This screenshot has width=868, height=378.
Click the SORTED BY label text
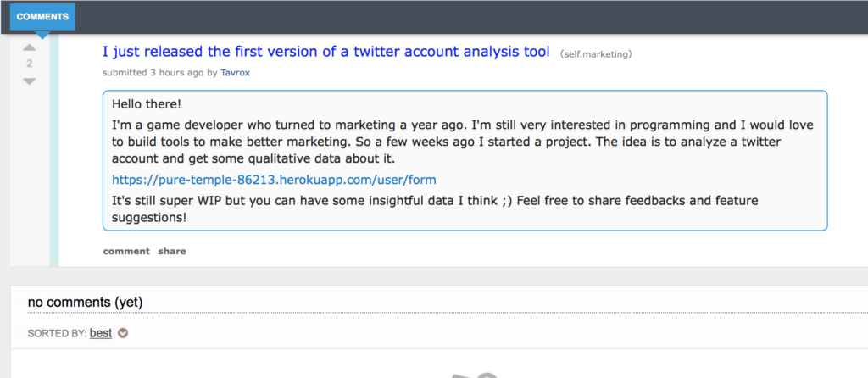(57, 334)
